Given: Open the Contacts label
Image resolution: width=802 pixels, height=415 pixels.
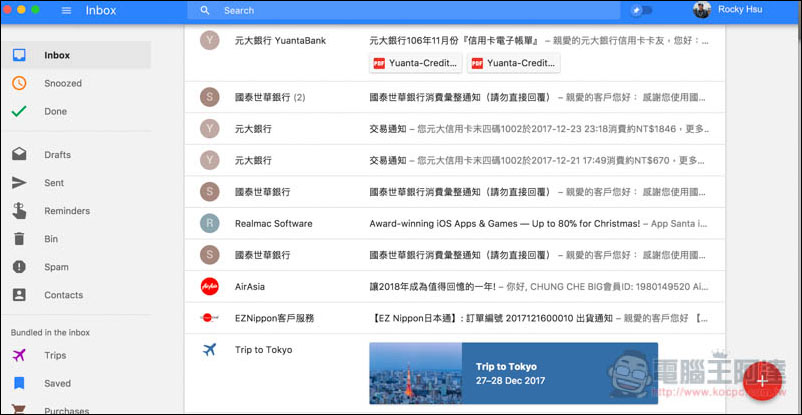Looking at the screenshot, I should [x=63, y=295].
